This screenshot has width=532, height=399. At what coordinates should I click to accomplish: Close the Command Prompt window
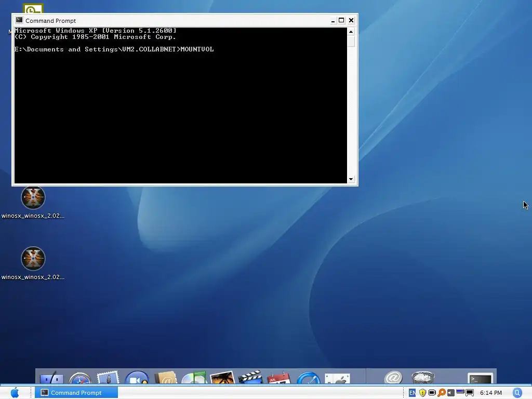351,20
